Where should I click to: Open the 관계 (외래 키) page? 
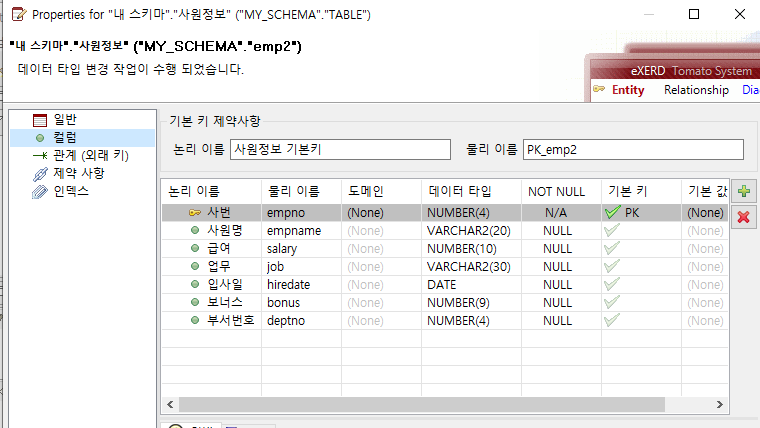pos(91,155)
